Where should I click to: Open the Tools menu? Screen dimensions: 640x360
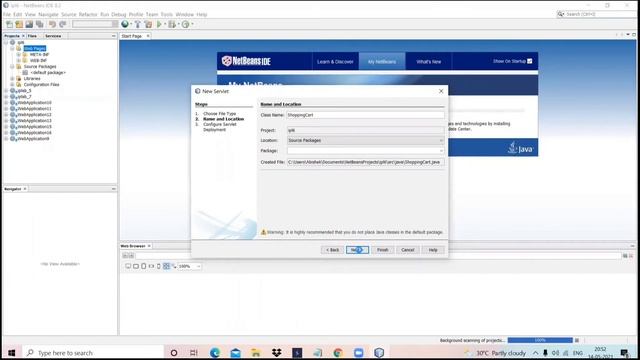click(x=167, y=14)
